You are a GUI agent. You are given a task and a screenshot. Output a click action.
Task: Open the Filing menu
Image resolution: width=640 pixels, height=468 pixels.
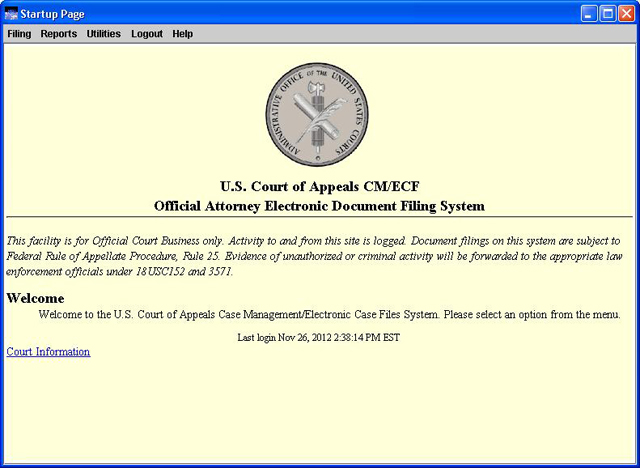(x=19, y=34)
